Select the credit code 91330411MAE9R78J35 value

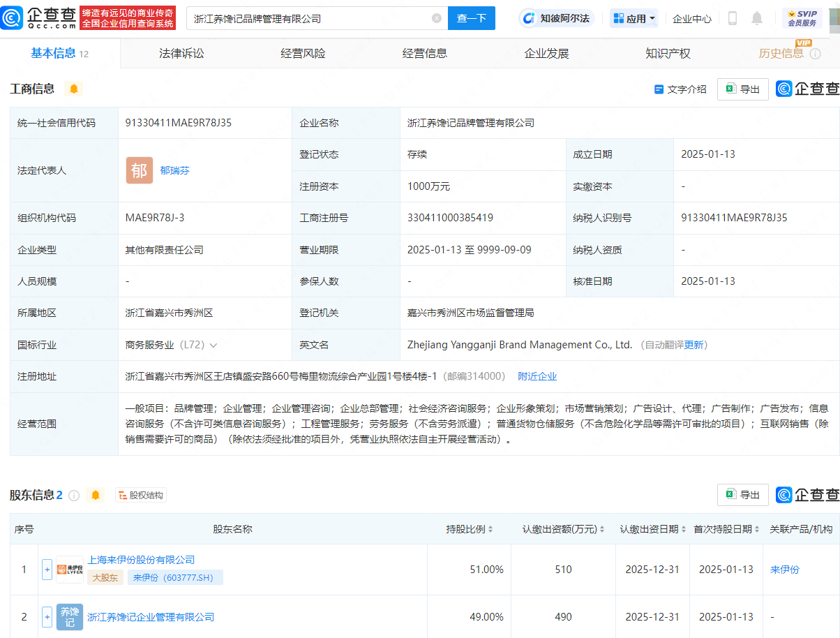coord(179,123)
